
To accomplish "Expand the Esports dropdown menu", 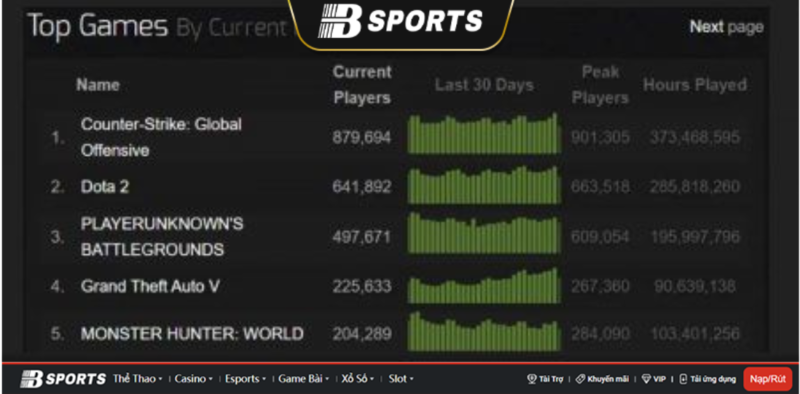I will tap(245, 379).
